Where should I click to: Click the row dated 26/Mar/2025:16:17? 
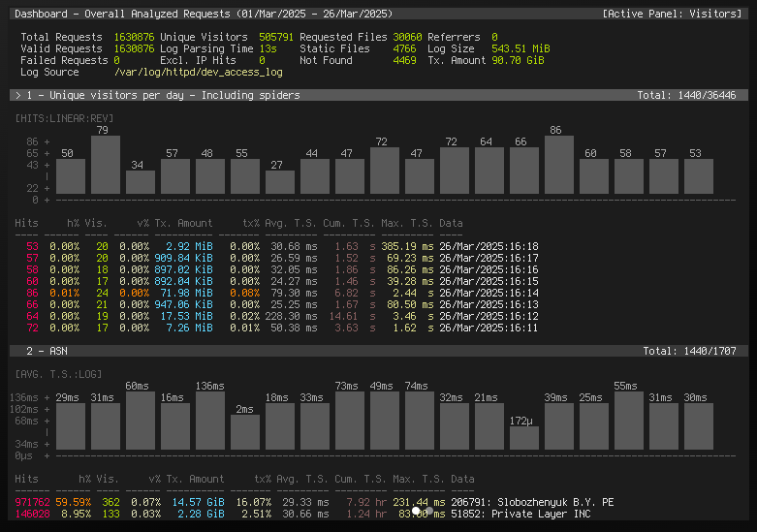276,258
